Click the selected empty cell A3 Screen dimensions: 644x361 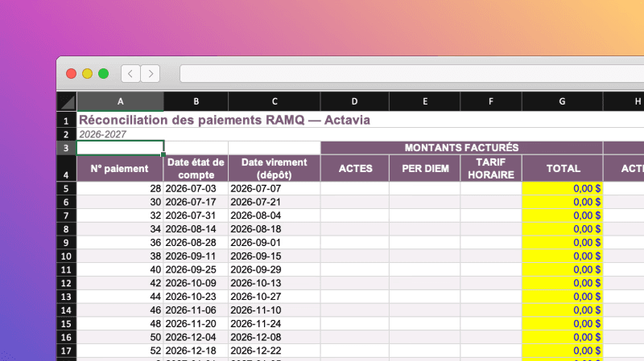120,148
